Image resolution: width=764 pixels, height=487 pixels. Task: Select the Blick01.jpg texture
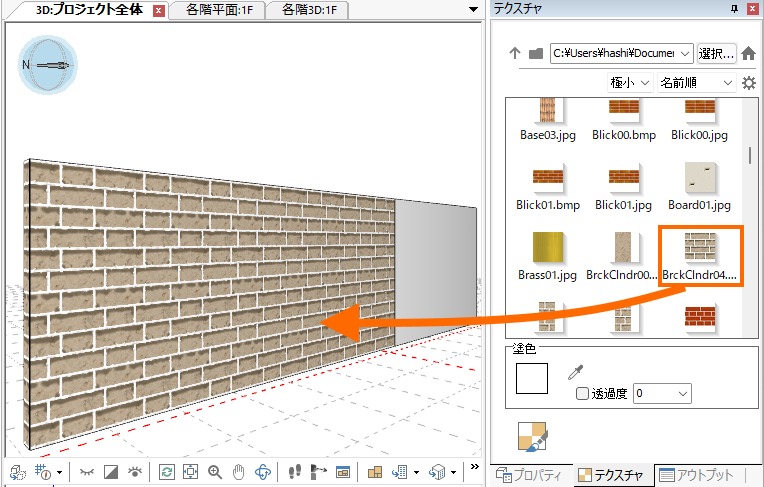(x=624, y=188)
